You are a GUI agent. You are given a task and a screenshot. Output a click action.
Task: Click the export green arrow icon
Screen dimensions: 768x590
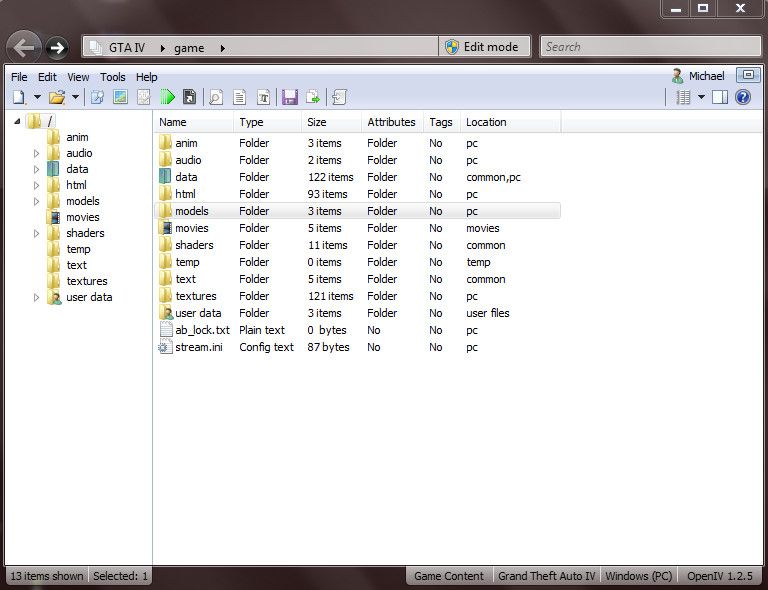point(312,97)
